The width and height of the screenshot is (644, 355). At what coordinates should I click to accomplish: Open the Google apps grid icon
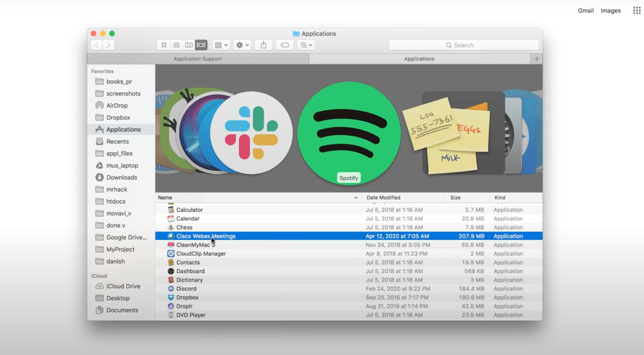[637, 10]
